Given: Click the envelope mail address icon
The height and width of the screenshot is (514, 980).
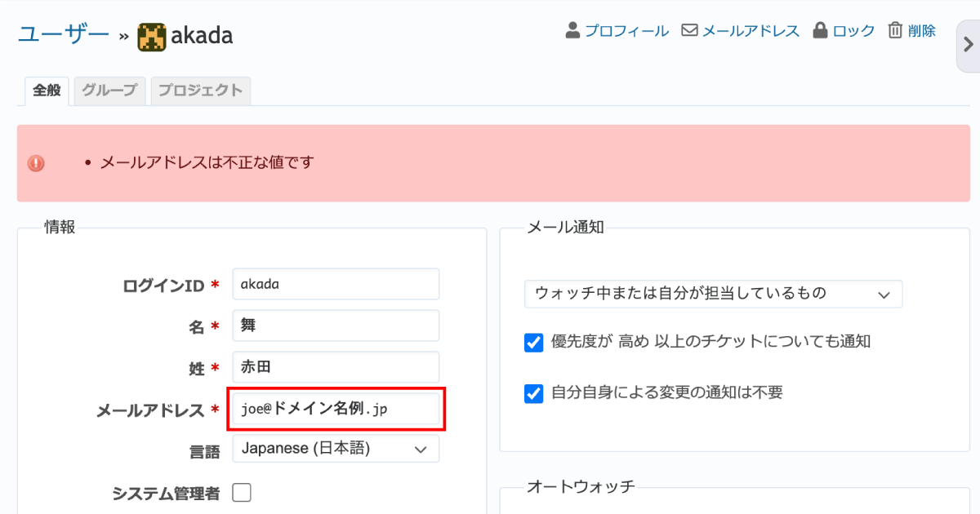Looking at the screenshot, I should coord(689,31).
